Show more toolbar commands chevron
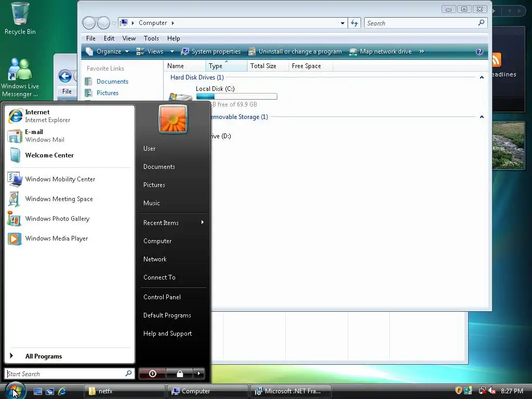This screenshot has height=399, width=532. coord(422,51)
